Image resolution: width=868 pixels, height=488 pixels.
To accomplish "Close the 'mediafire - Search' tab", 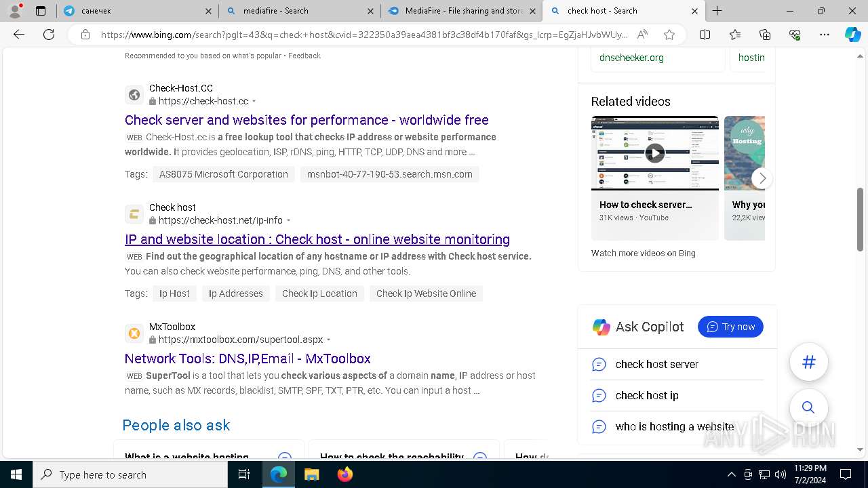I will [x=370, y=11].
